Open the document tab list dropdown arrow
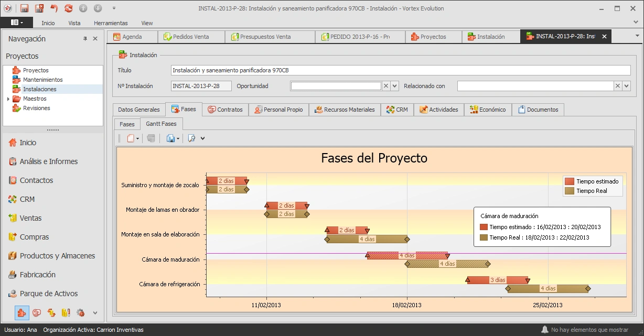This screenshot has width=644, height=336. coord(637,36)
